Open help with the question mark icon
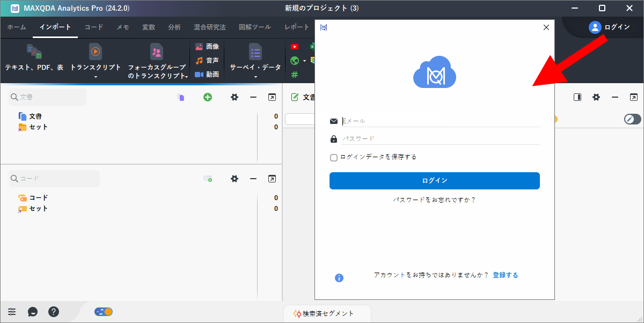Image resolution: width=644 pixels, height=323 pixels. 54,311
